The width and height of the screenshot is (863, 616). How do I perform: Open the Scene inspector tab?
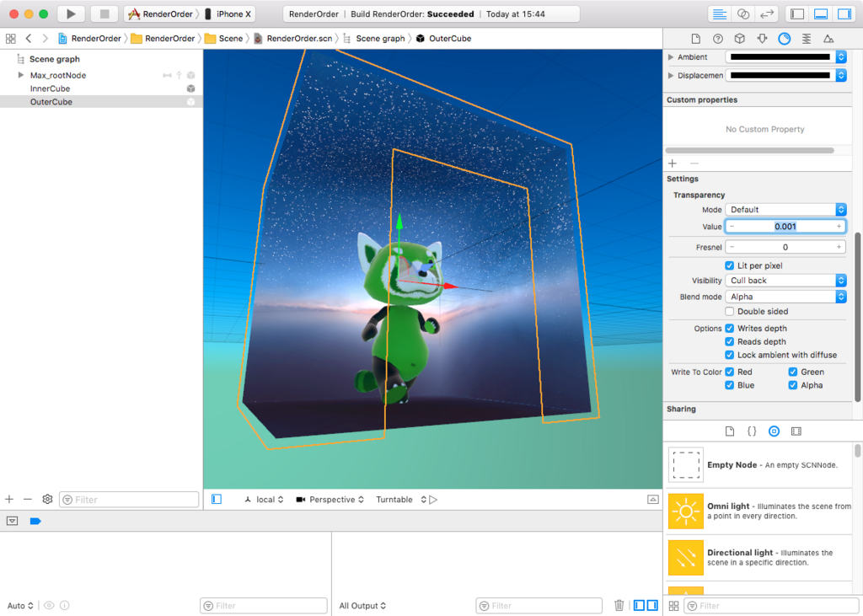(x=828, y=39)
